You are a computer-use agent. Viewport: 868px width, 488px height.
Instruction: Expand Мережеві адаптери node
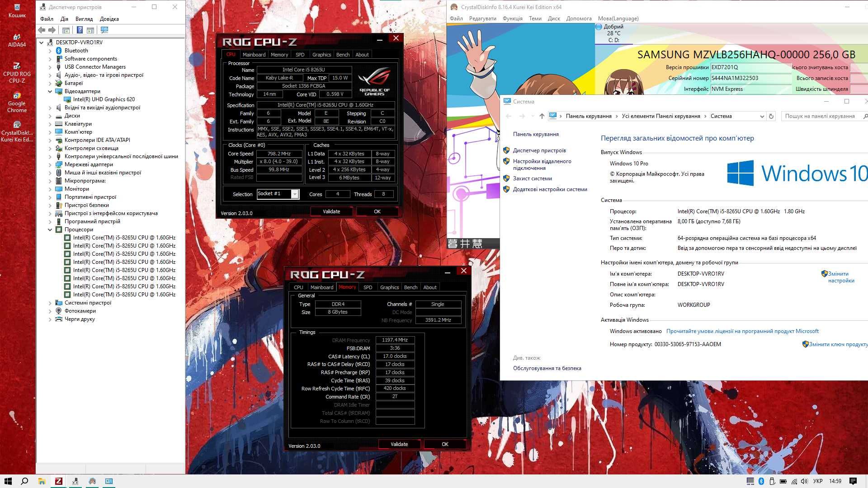coord(50,164)
